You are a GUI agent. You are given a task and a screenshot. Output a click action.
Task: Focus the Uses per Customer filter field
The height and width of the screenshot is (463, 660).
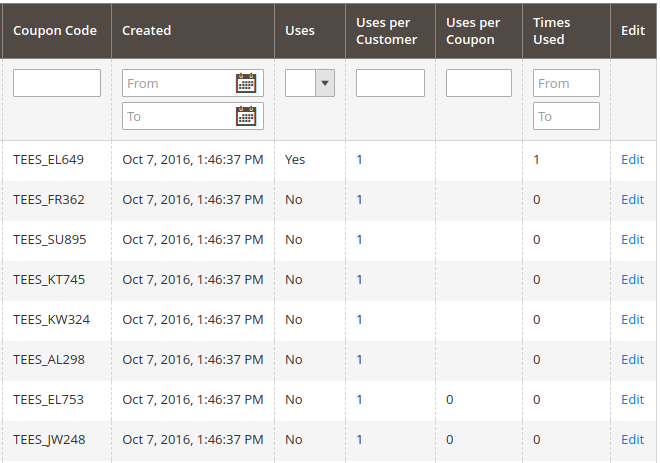[390, 83]
